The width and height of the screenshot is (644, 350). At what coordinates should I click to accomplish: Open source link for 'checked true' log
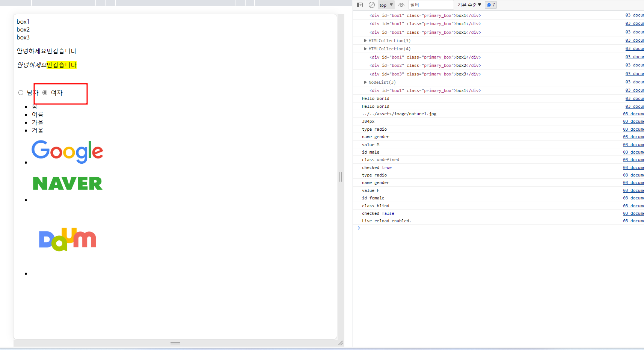(633, 167)
